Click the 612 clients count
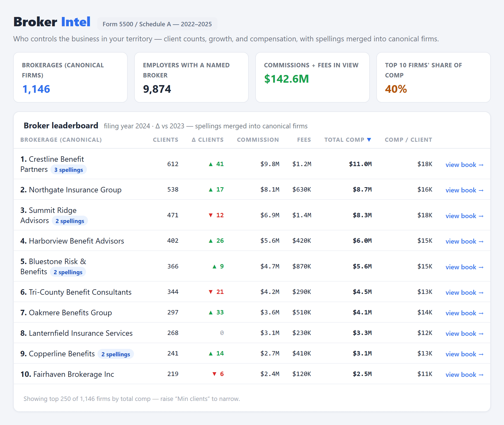Viewport: 504px width, 425px height. (x=173, y=164)
